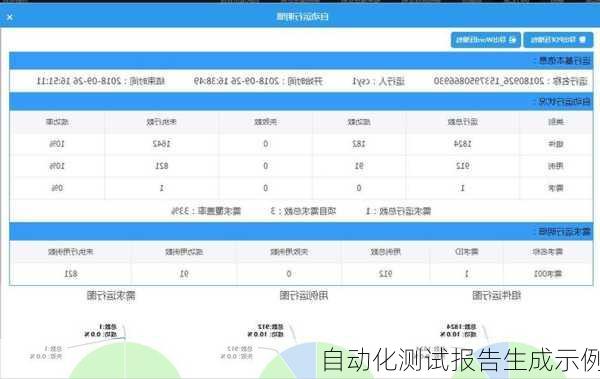
Task: Click the 需求运行总数：1 summary text
Action: [x=398, y=211]
